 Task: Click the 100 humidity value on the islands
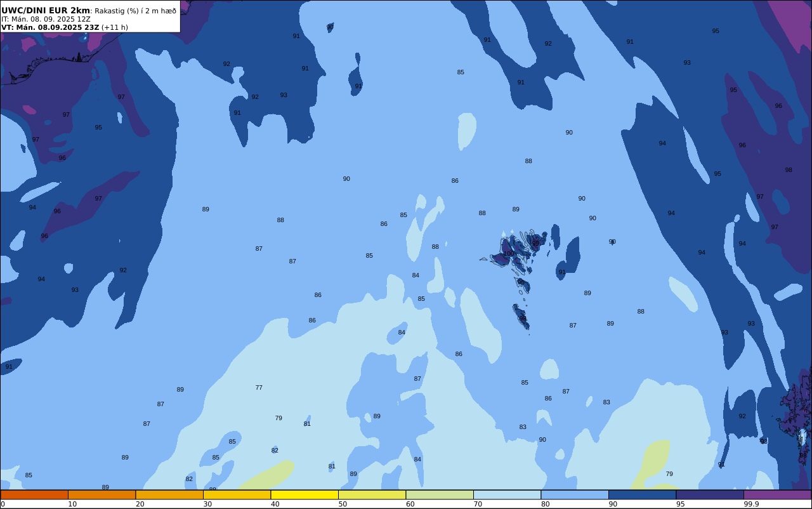coord(509,254)
